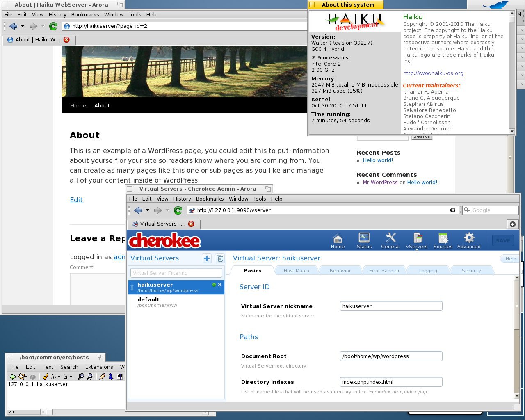
Task: Click find-next magnifier icon in hosts editor
Action: point(90,377)
